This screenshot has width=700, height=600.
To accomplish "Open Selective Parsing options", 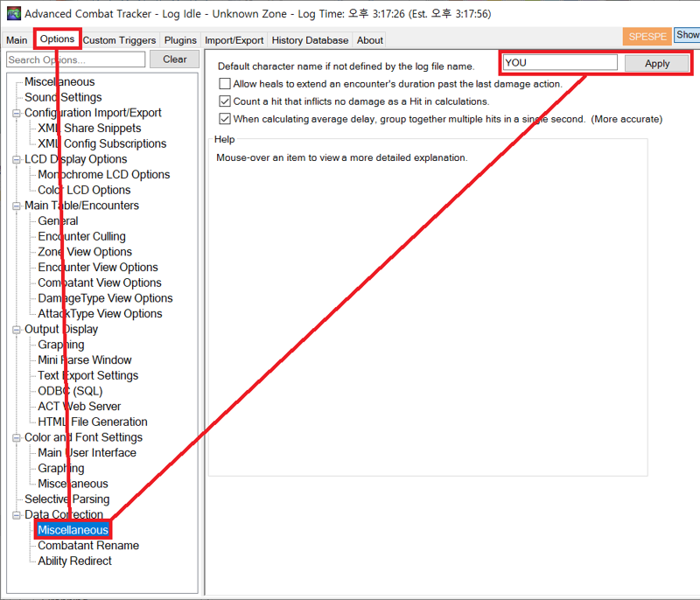I will [67, 499].
